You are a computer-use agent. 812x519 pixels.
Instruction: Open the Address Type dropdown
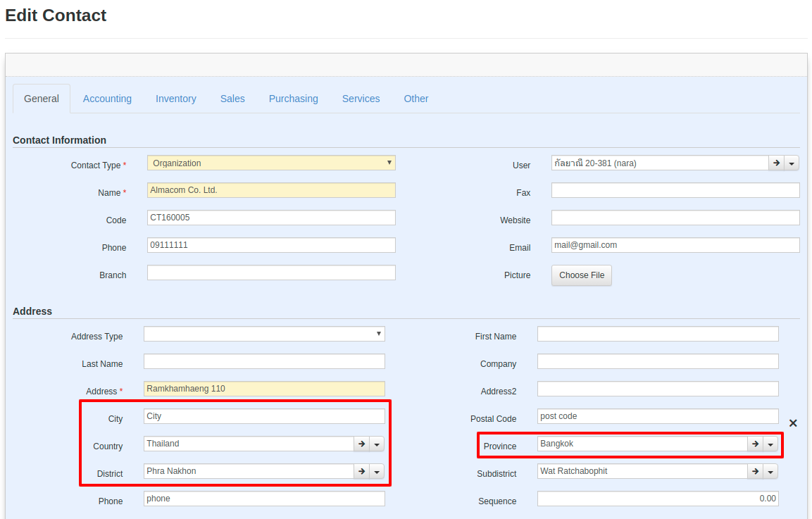(264, 334)
